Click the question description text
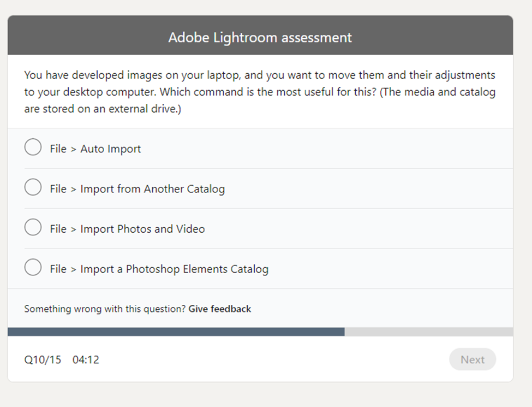 point(259,91)
